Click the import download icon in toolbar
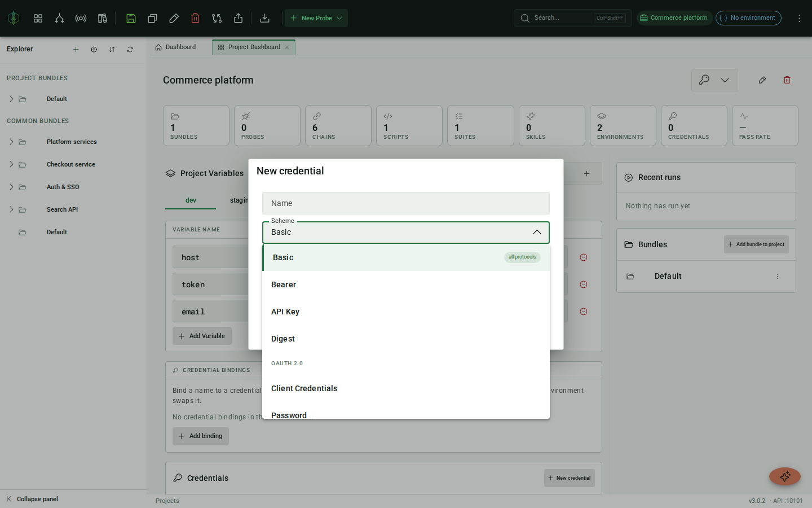 264,18
